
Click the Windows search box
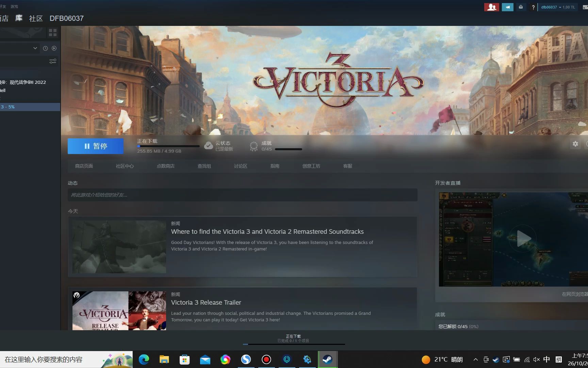click(x=66, y=359)
